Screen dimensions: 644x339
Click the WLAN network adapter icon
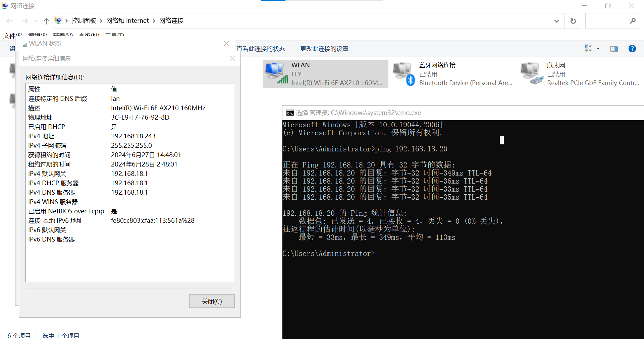[x=276, y=73]
